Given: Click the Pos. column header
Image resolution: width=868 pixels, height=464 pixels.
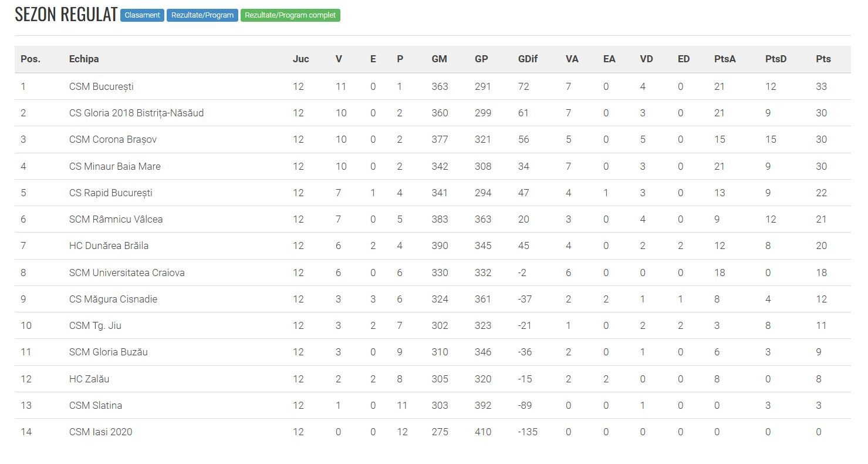Looking at the screenshot, I should tap(31, 59).
